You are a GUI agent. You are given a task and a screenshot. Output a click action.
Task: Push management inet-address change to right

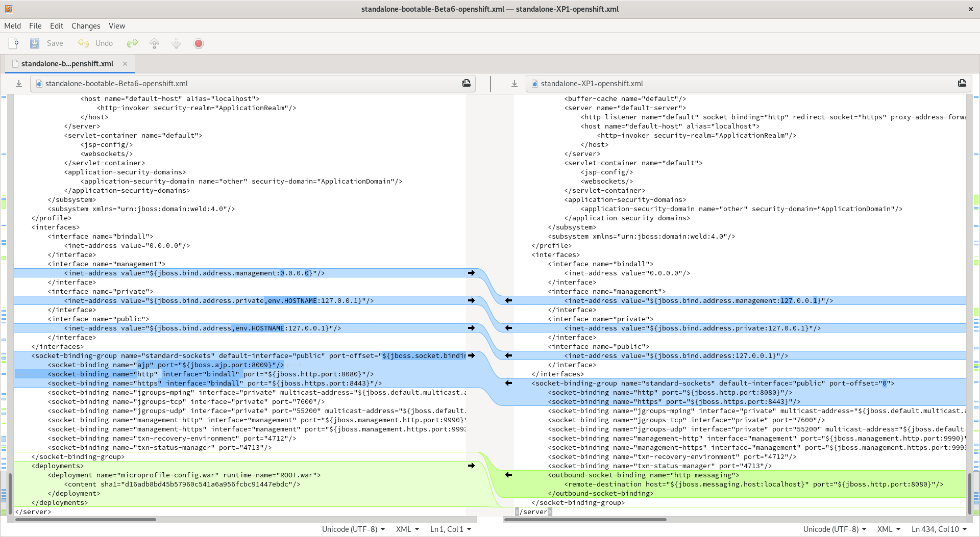point(471,273)
